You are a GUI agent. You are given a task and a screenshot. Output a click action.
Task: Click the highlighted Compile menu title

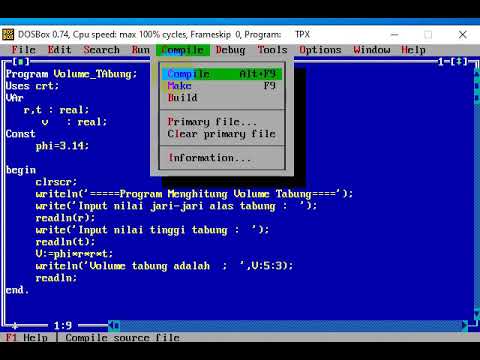(183, 50)
